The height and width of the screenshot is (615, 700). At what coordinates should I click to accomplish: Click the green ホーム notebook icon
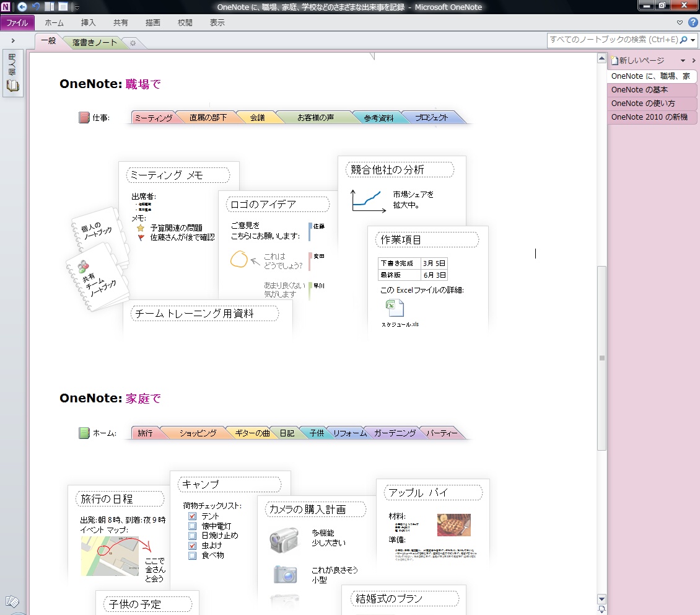[x=84, y=433]
